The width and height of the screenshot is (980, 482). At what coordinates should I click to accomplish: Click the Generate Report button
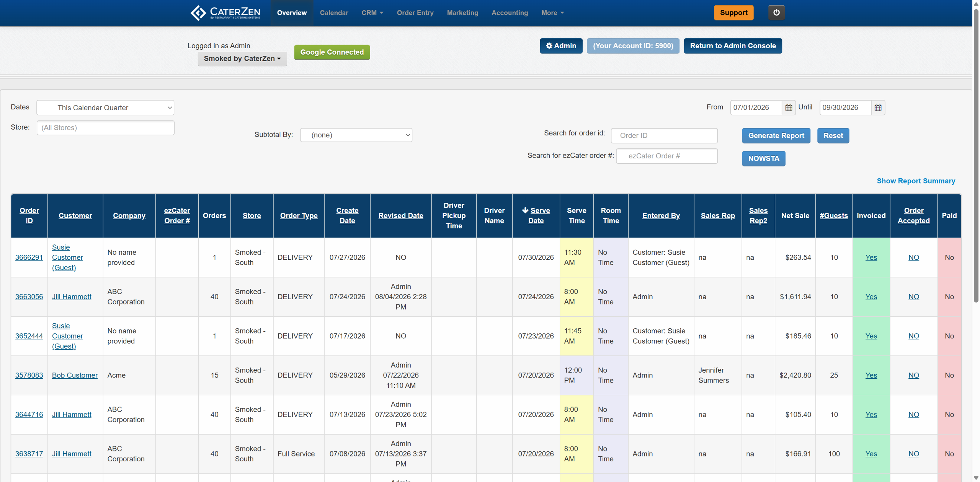tap(776, 135)
